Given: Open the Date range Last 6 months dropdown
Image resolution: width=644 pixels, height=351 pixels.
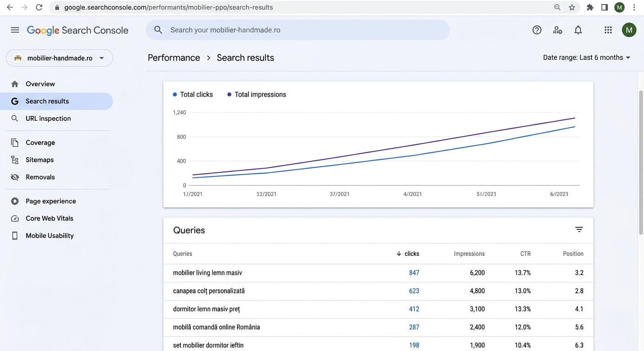Looking at the screenshot, I should click(587, 58).
